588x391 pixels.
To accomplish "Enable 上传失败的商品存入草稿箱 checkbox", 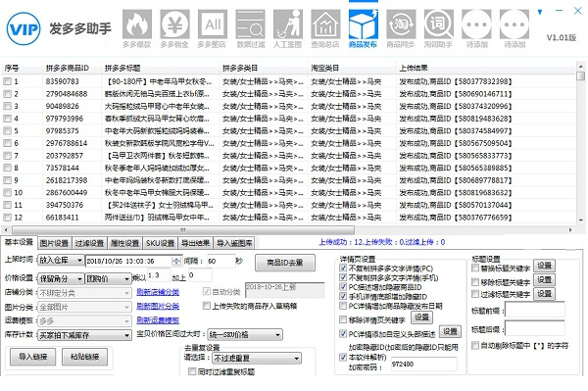I will pyautogui.click(x=206, y=306).
